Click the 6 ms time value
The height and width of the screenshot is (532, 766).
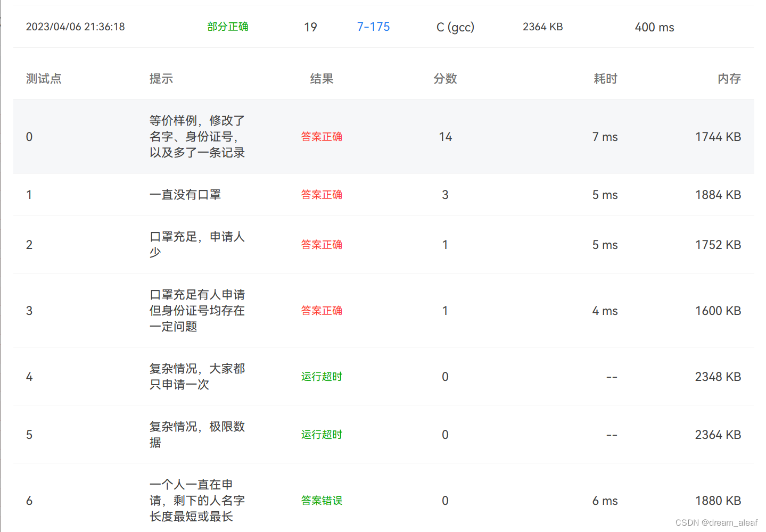coord(605,501)
